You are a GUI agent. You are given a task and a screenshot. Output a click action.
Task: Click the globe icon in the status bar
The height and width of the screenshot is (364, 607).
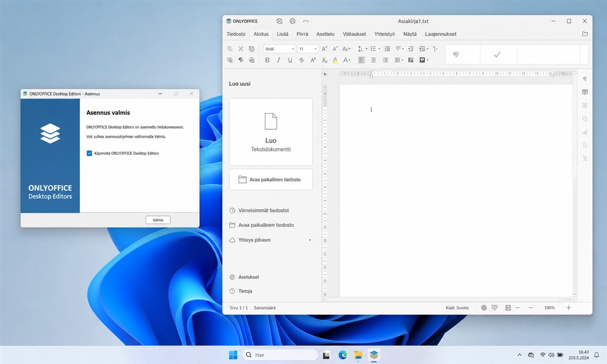coord(484,307)
